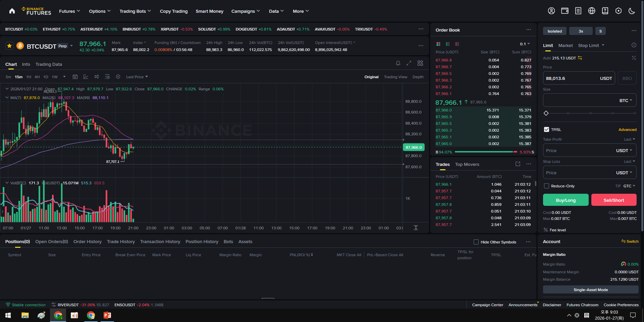Open the Top Movers tab
The image size is (644, 322).
pyautogui.click(x=467, y=164)
